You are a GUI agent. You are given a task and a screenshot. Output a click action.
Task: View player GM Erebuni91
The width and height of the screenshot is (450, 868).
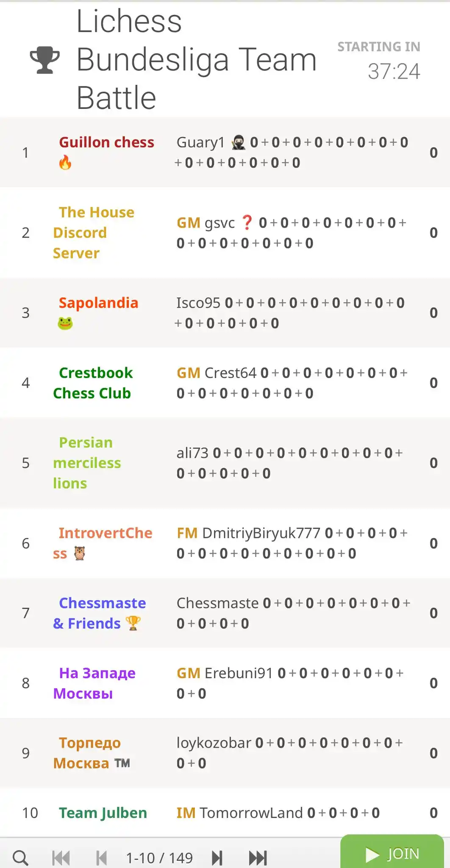[225, 673]
